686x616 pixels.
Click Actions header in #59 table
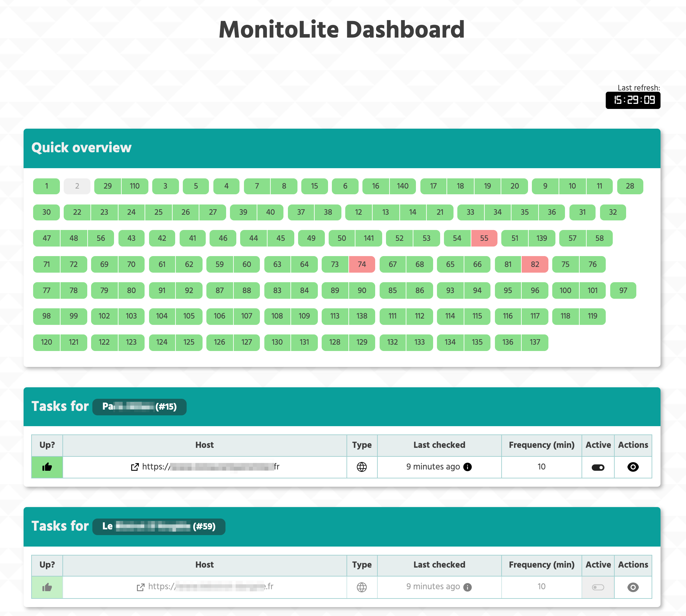click(633, 565)
